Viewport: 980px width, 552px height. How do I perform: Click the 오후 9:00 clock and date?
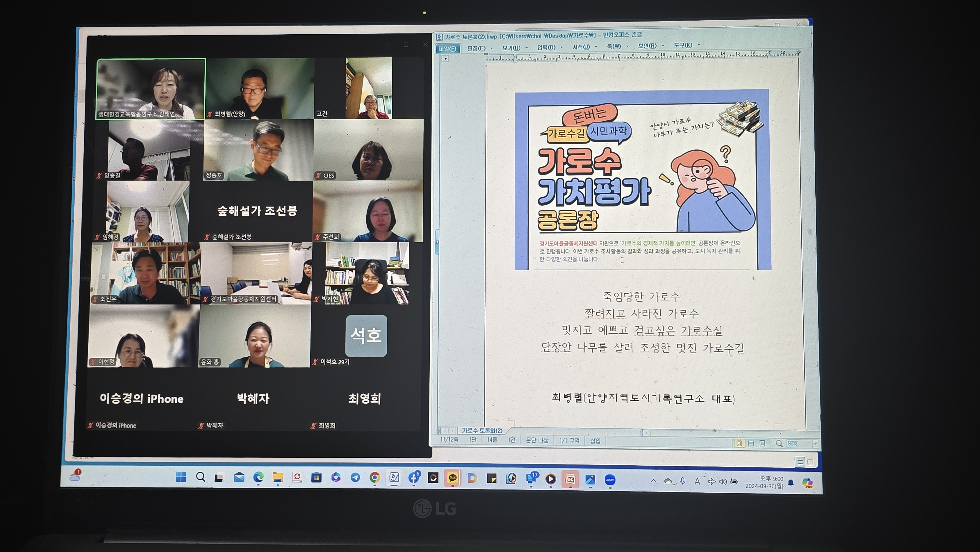[764, 482]
